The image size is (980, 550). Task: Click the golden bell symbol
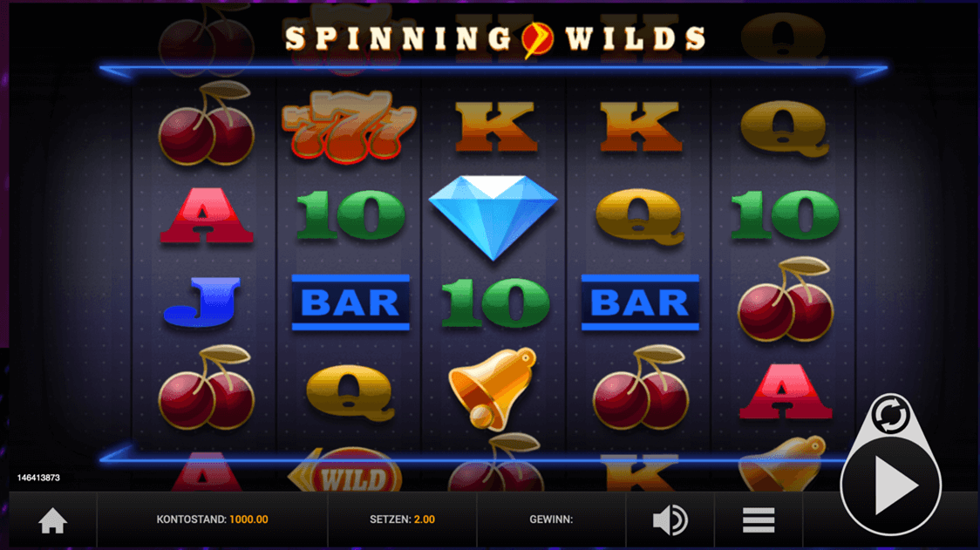(493, 389)
